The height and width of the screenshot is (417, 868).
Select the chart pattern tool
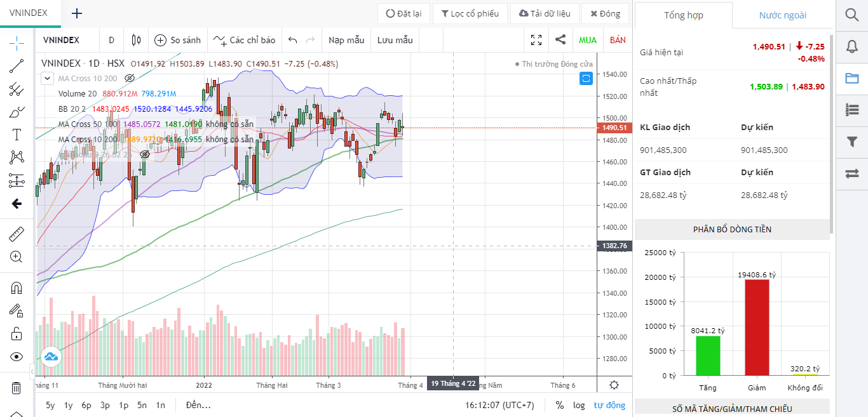[17, 157]
